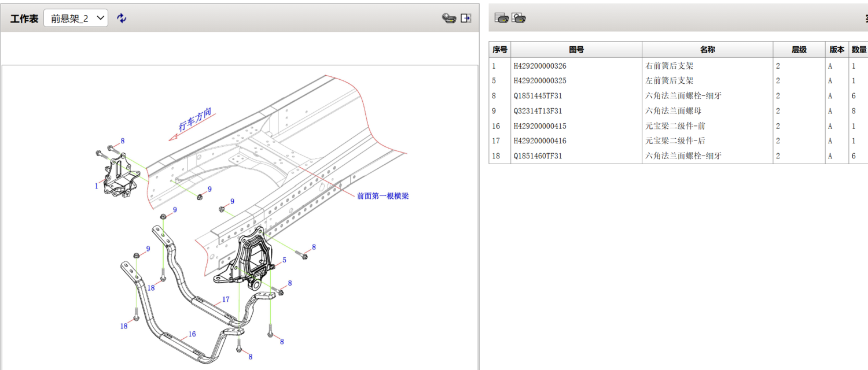The image size is (868, 370).
Task: Click part number Q1851460TF31 in the table
Action: pyautogui.click(x=538, y=156)
